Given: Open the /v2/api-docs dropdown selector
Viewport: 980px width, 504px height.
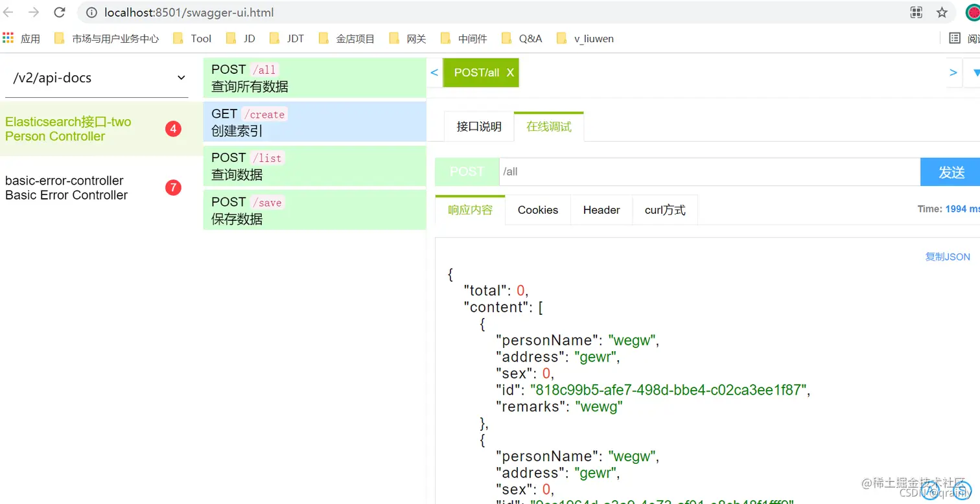Looking at the screenshot, I should [x=97, y=78].
